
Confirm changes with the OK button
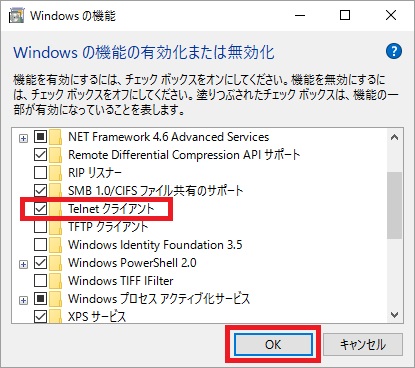coord(273,345)
